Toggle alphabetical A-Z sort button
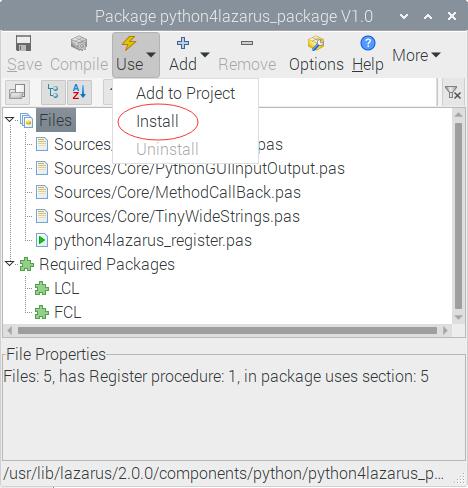 [x=79, y=92]
